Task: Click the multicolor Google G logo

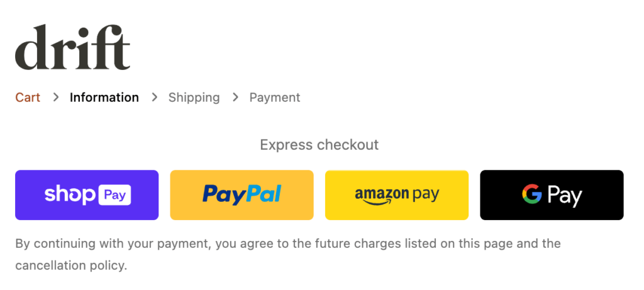Action: click(531, 195)
